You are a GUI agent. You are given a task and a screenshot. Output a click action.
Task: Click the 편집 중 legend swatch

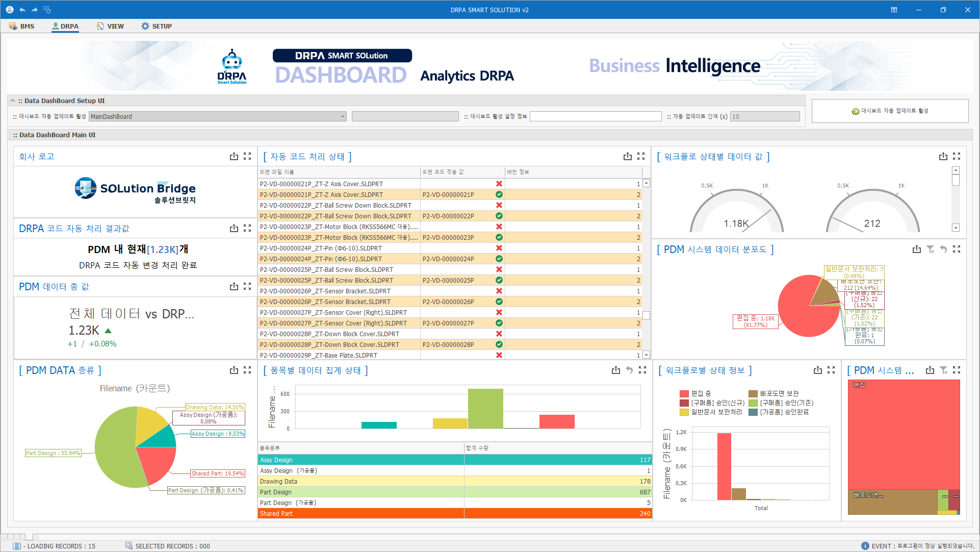(684, 394)
